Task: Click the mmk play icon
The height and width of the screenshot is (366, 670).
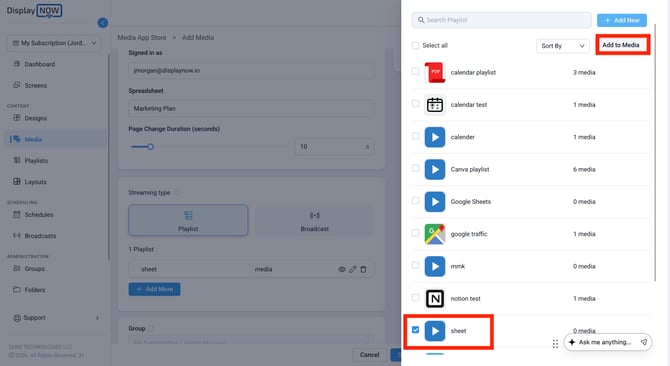Action: [x=435, y=266]
